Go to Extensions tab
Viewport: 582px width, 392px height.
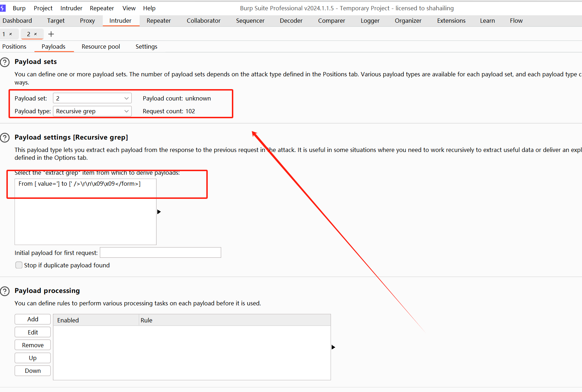pyautogui.click(x=451, y=21)
